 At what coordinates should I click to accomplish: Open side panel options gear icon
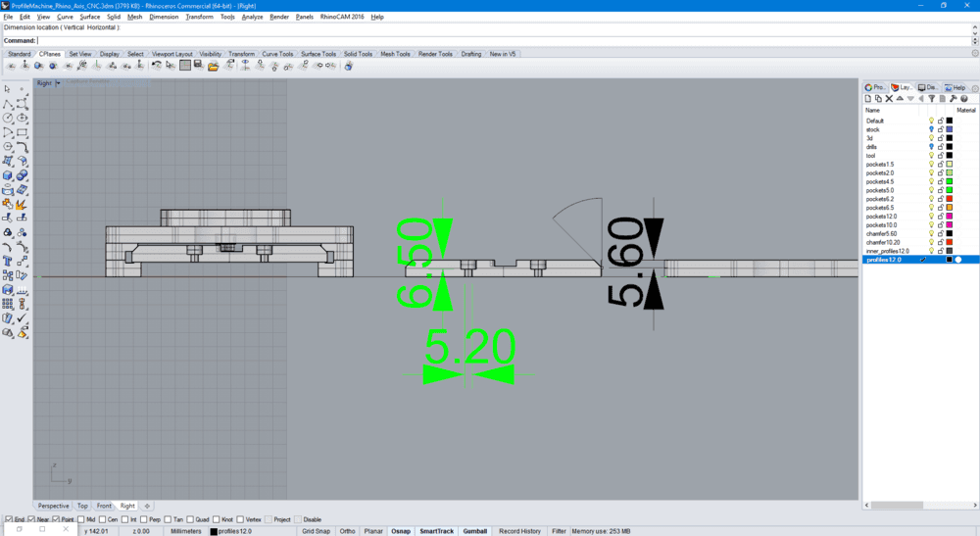point(975,88)
